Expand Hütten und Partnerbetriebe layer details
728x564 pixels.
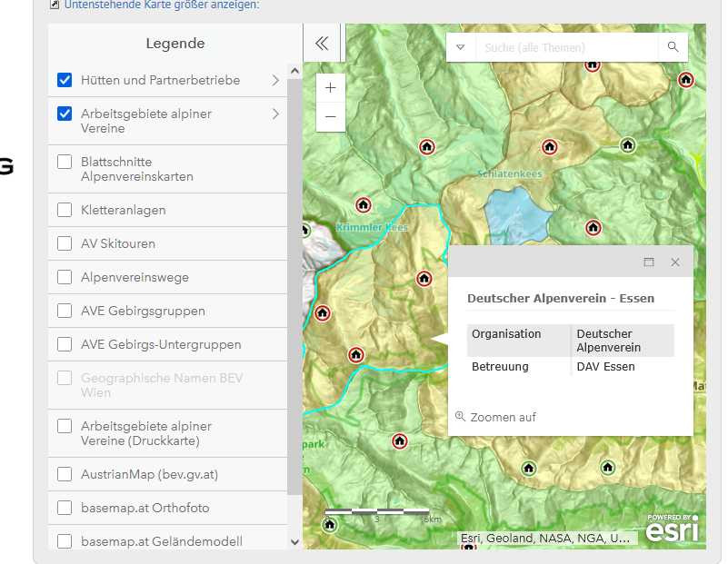275,80
